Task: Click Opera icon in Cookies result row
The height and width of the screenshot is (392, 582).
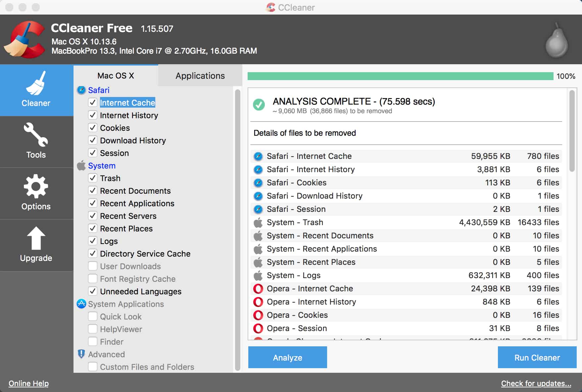Action: click(x=258, y=315)
